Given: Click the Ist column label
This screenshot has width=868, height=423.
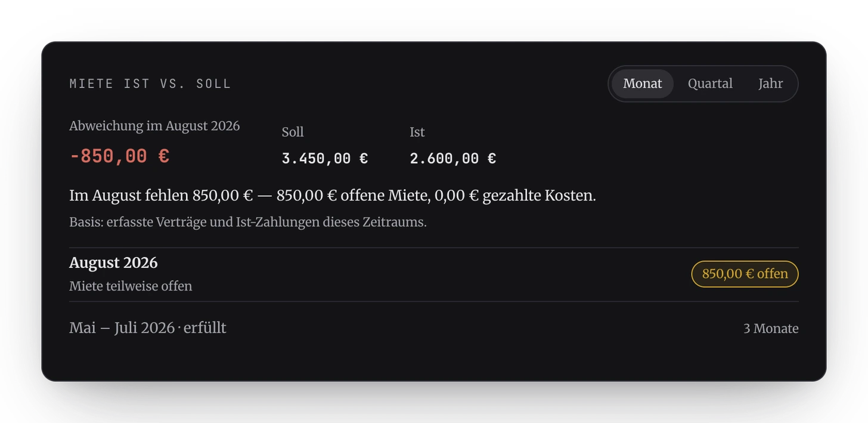Looking at the screenshot, I should (417, 132).
